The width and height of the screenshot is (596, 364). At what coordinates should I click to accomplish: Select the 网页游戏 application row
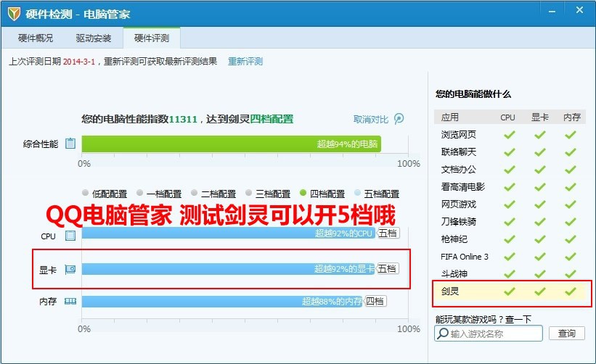pyautogui.click(x=510, y=204)
